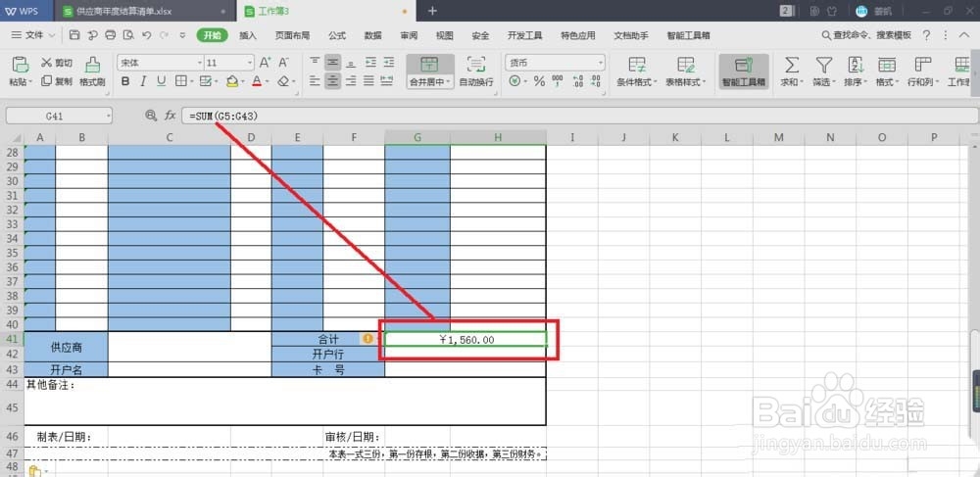Toggle align text left

[x=315, y=81]
